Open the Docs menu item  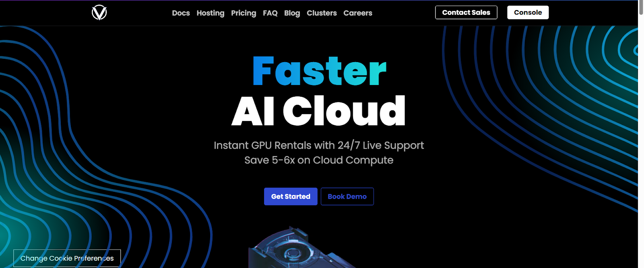[181, 13]
